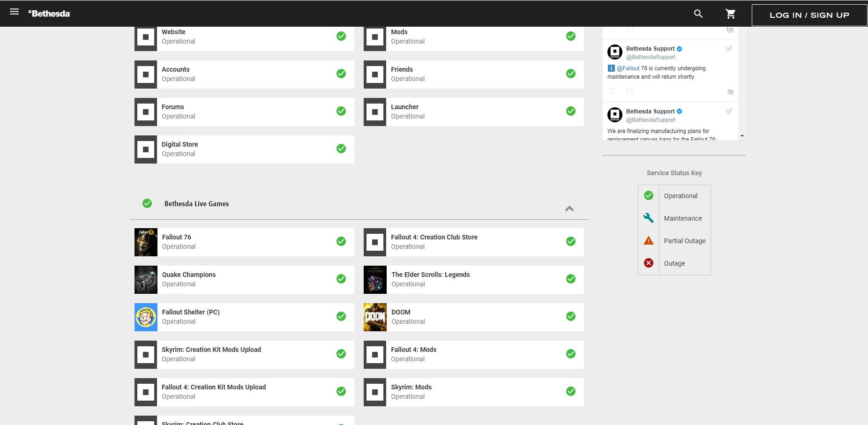Screen dimensions: 868x425
Task: Click the green check beside Launcher
Action: (571, 111)
